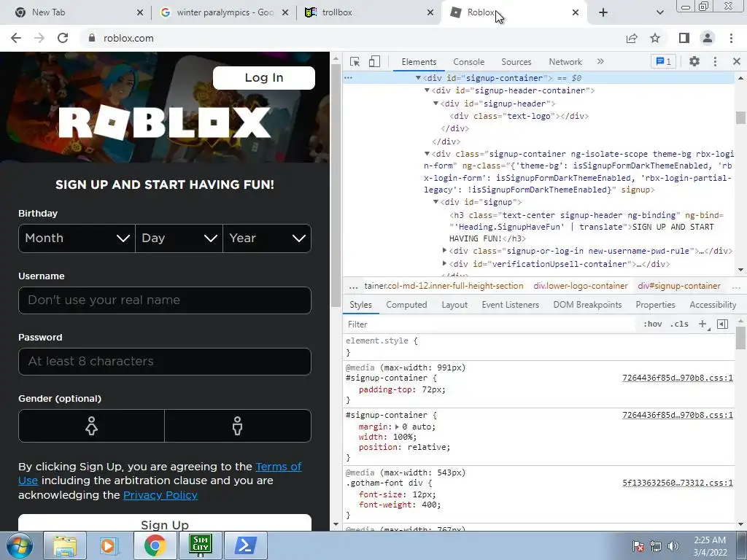Open the issues counter badge showing 1
The image size is (747, 560).
[x=663, y=61]
